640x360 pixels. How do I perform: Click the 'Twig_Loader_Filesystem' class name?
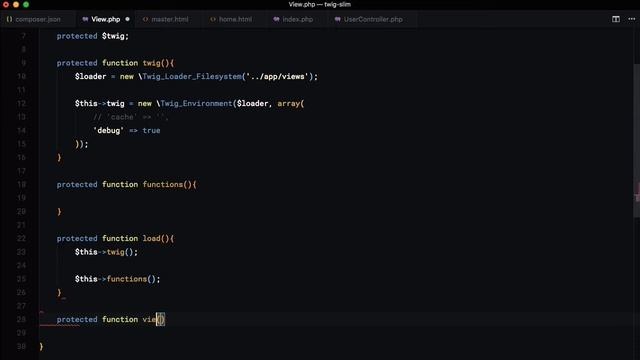pos(192,76)
